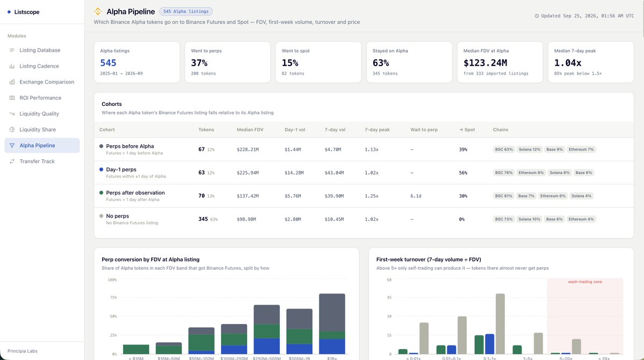This screenshot has height=360, width=644.
Task: Click the Liquidity Quality trend icon
Action: tap(12, 114)
